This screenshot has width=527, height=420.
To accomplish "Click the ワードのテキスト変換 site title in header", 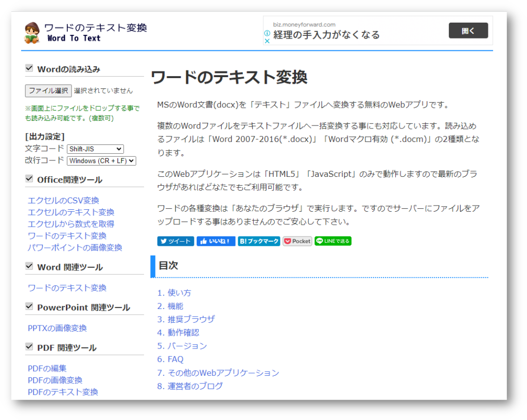I will pos(95,28).
